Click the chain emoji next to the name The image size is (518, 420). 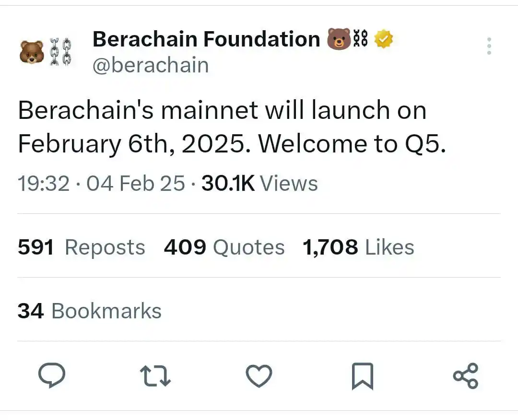(x=360, y=38)
